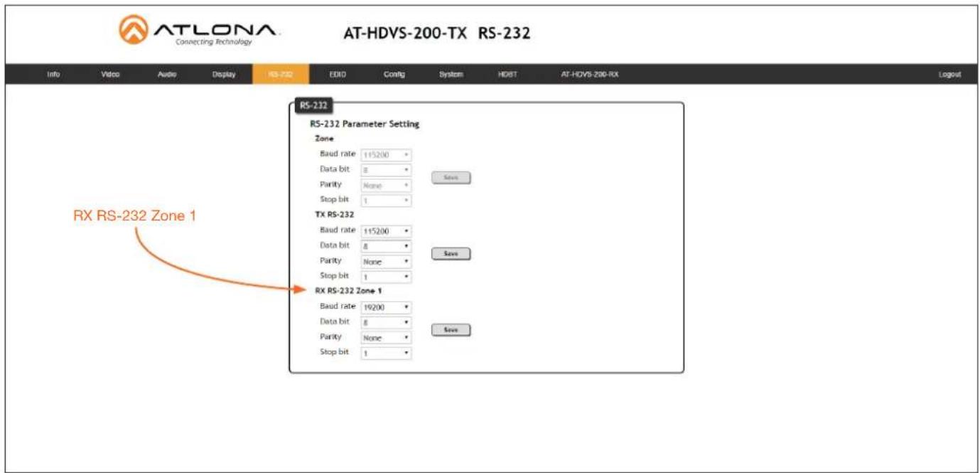Open the AT-HDVS-200-RX tab
The image size is (980, 473).
click(x=589, y=74)
